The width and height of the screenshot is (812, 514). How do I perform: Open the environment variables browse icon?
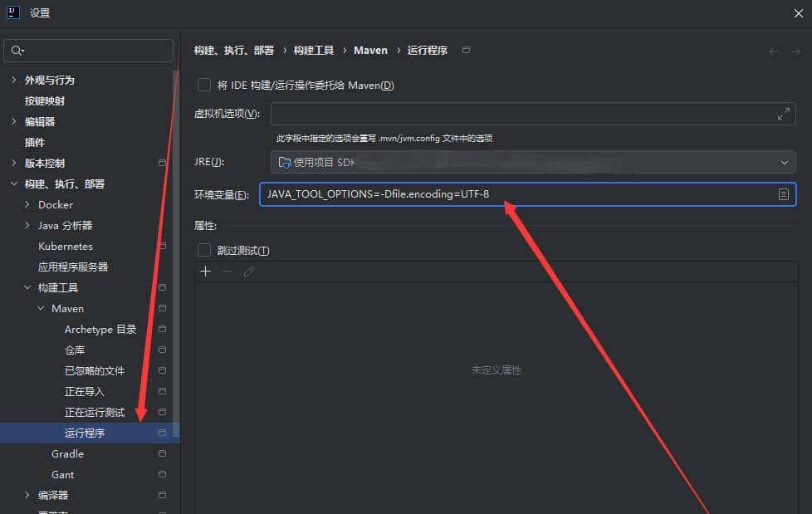click(783, 193)
